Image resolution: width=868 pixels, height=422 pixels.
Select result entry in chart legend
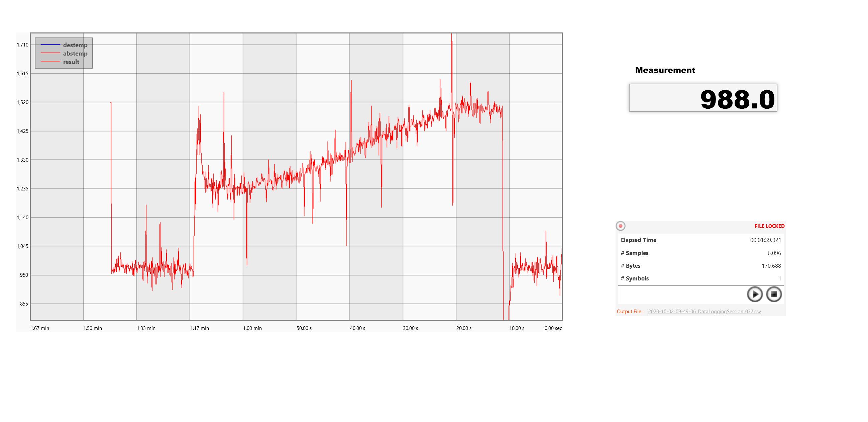(x=60, y=62)
